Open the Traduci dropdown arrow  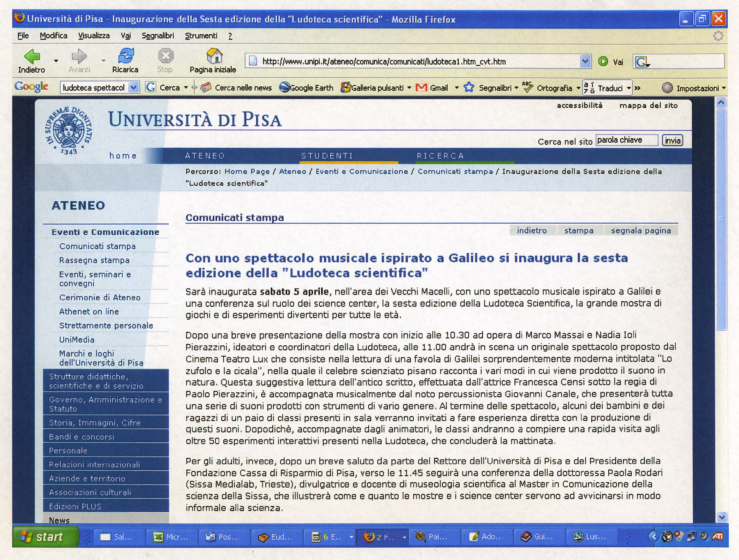[629, 88]
